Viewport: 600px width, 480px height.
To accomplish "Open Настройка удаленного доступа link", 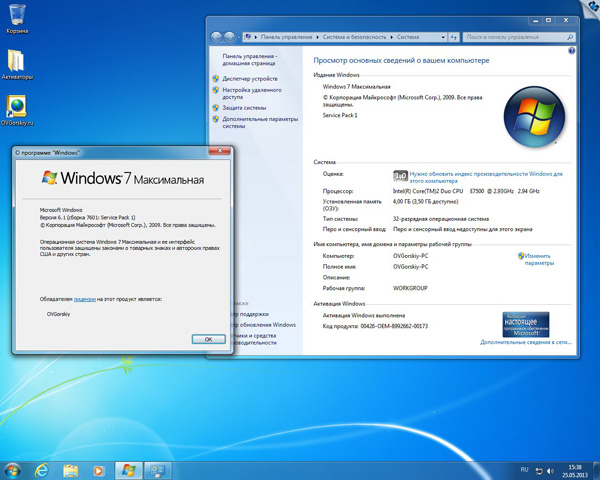I will [252, 93].
